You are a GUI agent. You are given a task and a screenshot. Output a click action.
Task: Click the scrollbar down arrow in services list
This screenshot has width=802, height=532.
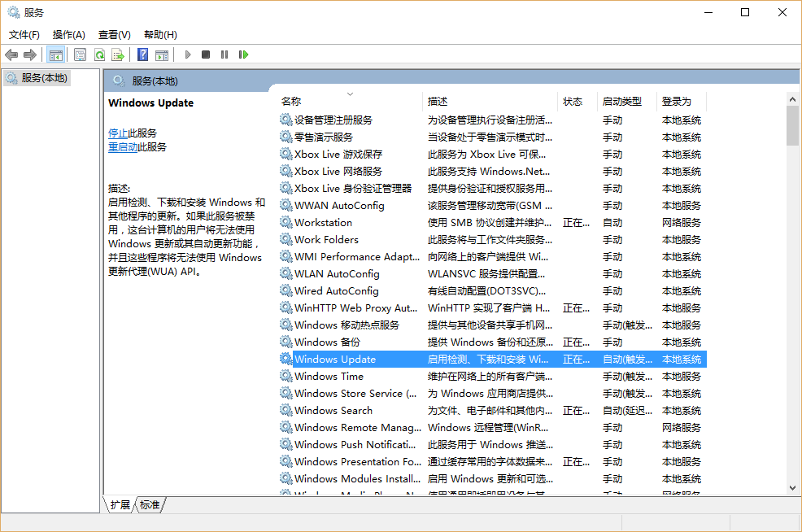[x=793, y=487]
